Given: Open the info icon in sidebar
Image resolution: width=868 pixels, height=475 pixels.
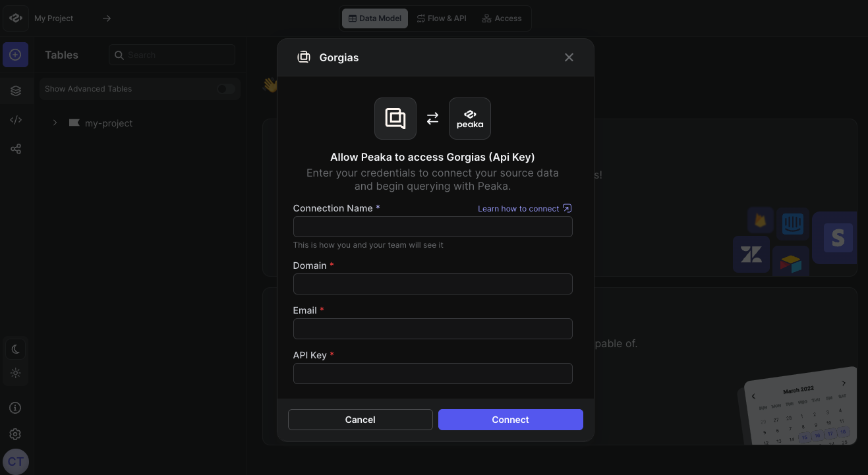Looking at the screenshot, I should pos(16,408).
